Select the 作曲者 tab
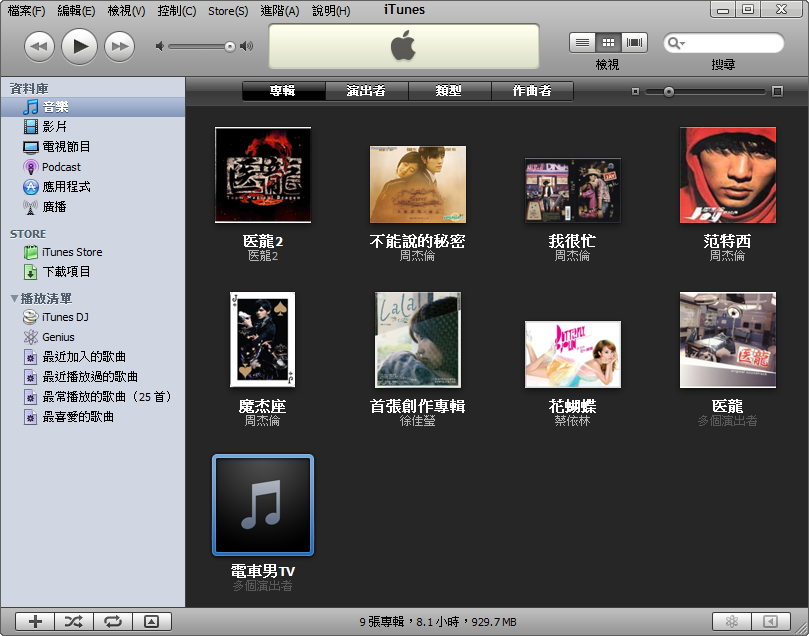 pos(532,91)
